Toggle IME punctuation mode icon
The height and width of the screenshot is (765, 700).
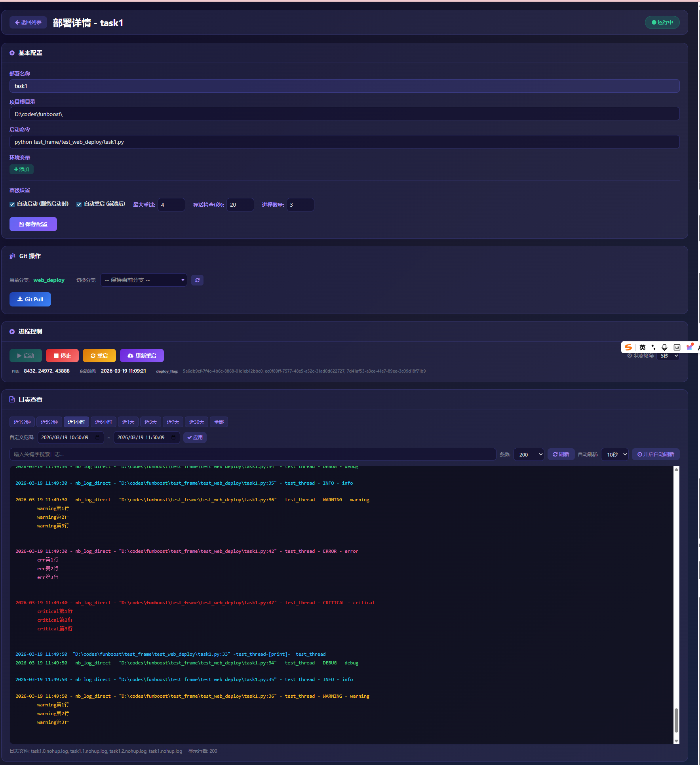point(653,347)
